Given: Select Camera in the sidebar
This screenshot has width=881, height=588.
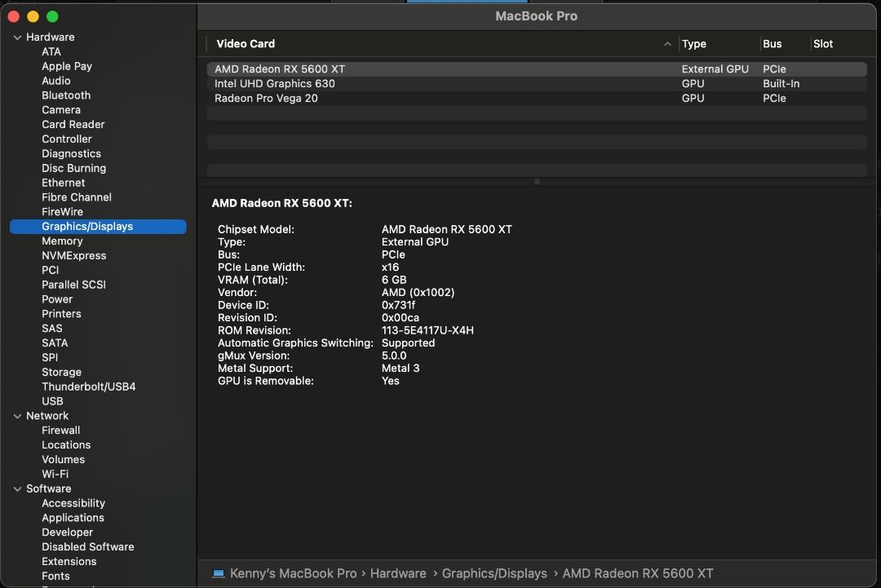Looking at the screenshot, I should [61, 110].
